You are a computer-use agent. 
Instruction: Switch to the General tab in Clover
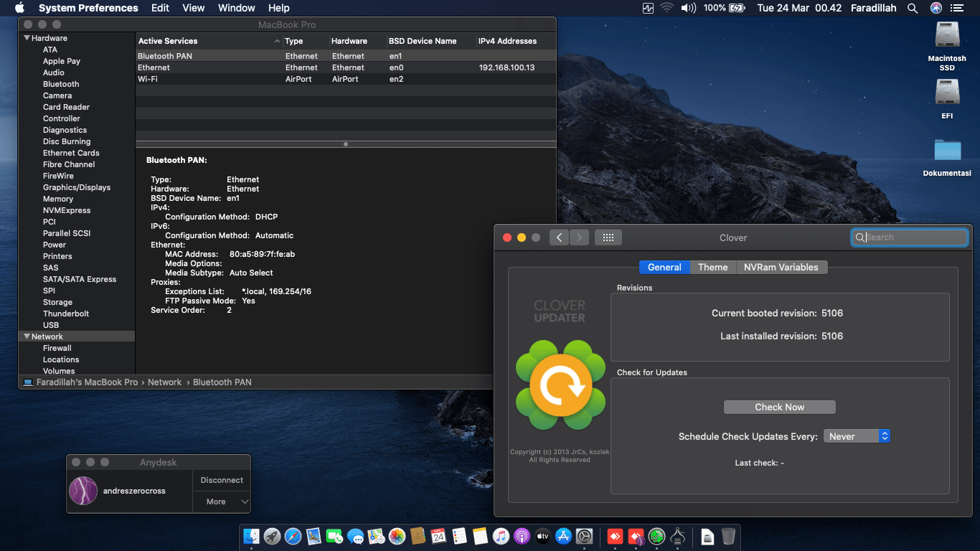664,267
